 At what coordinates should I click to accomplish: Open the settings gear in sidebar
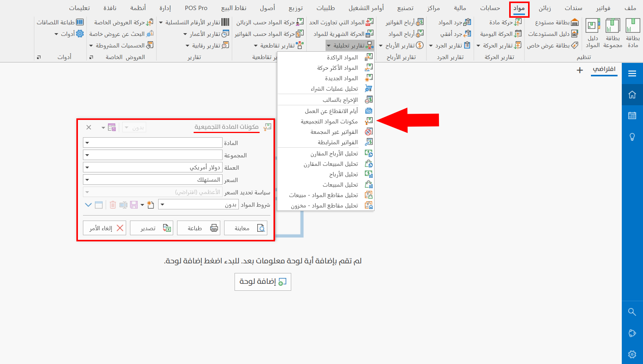point(632,354)
